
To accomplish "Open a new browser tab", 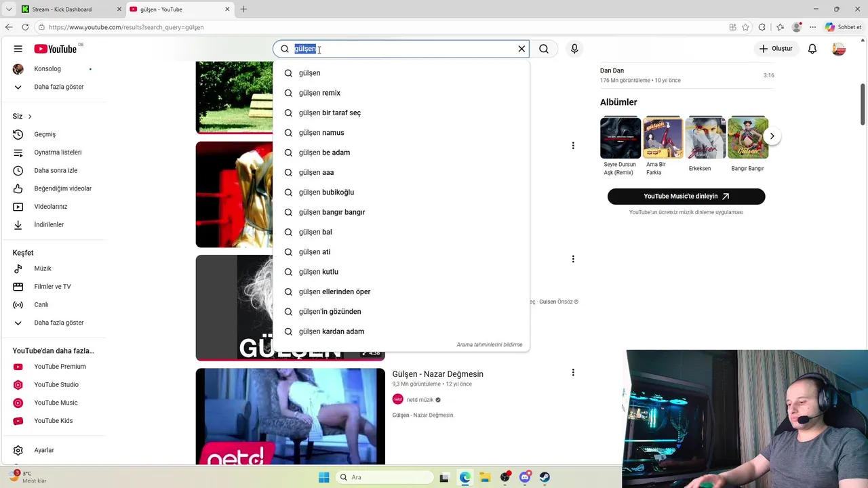I will 243,9.
